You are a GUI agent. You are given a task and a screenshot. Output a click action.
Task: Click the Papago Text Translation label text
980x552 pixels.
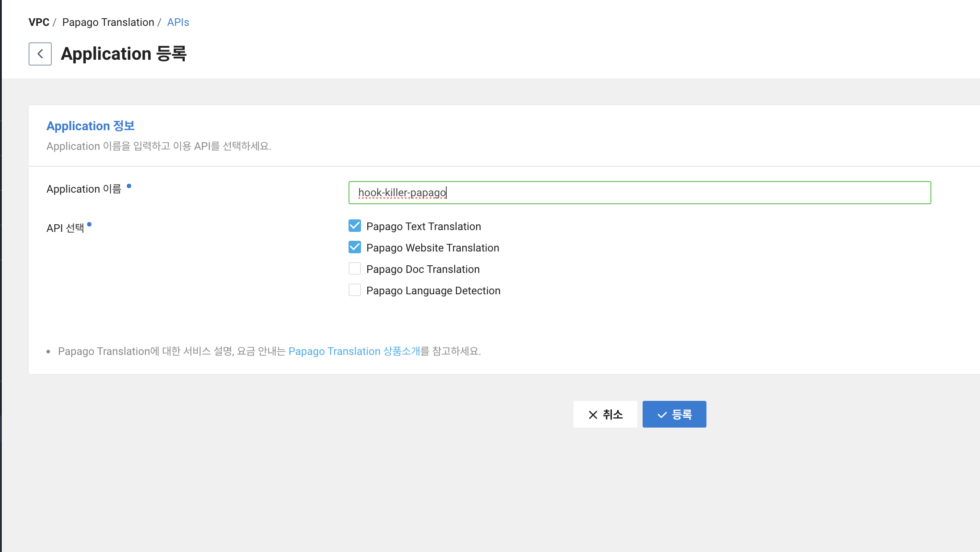[x=424, y=227]
